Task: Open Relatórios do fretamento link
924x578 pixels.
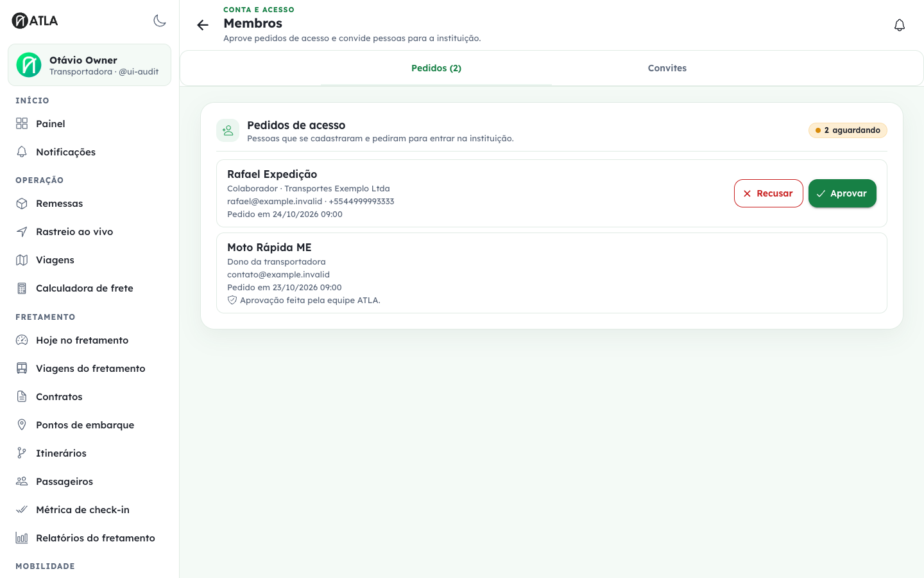Action: (89, 538)
